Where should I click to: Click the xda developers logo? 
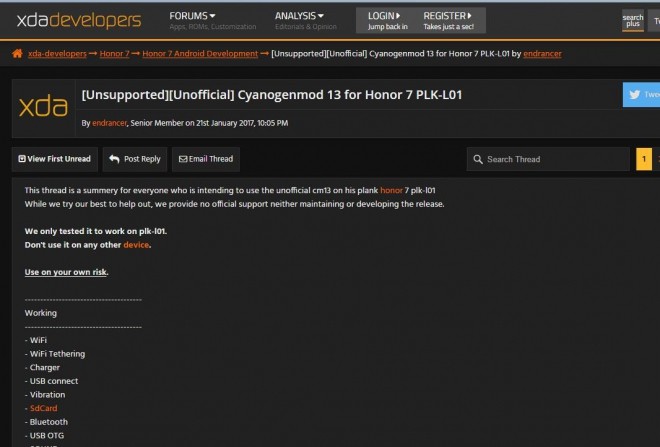pos(79,20)
